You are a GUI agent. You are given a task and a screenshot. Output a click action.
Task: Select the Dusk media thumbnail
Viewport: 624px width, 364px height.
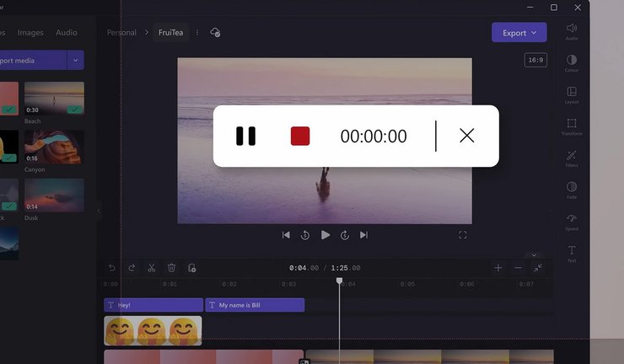[54, 195]
